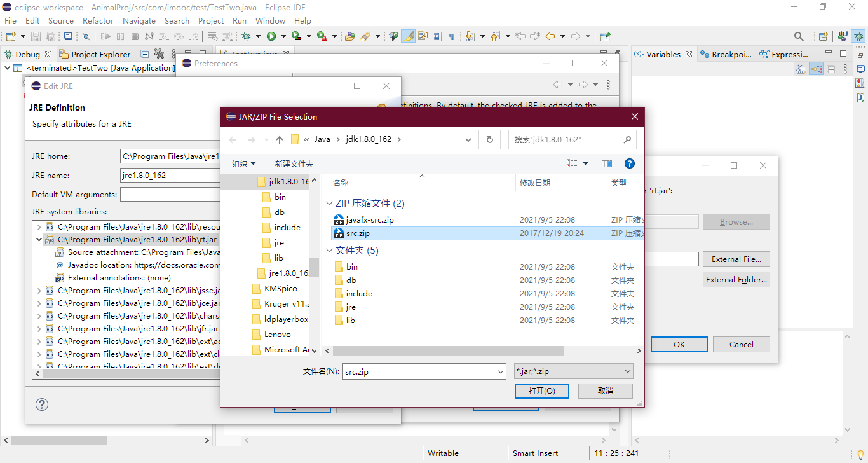868x463 pixels.
Task: Click the search magnifier in file dialog search box
Action: [x=627, y=140]
